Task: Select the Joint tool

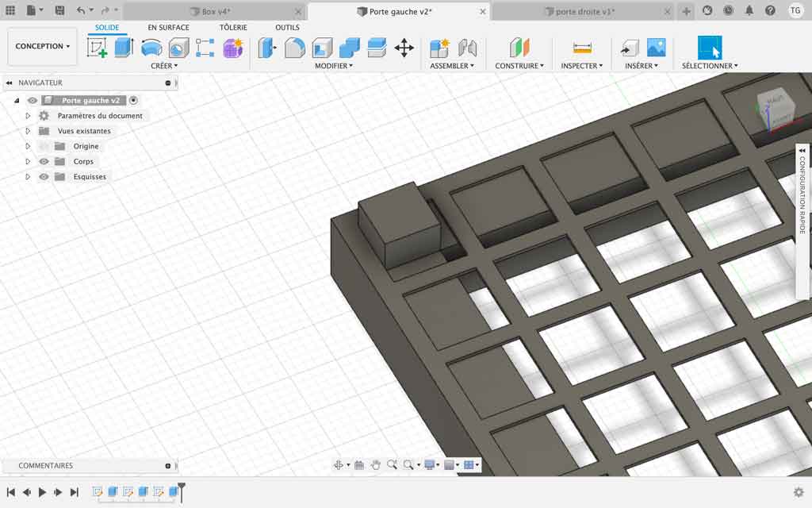Action: [x=467, y=48]
